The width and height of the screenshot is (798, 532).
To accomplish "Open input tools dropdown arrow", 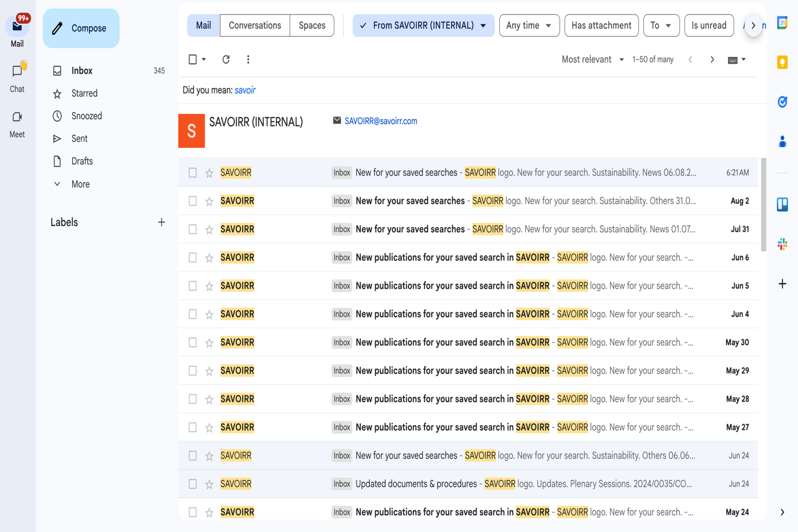I will (x=744, y=59).
